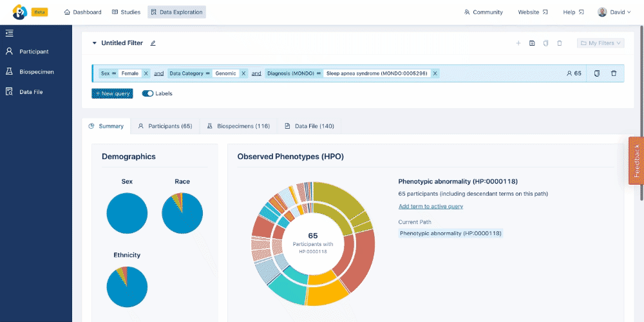Open the David user menu
This screenshot has width=644, height=322.
pyautogui.click(x=614, y=12)
